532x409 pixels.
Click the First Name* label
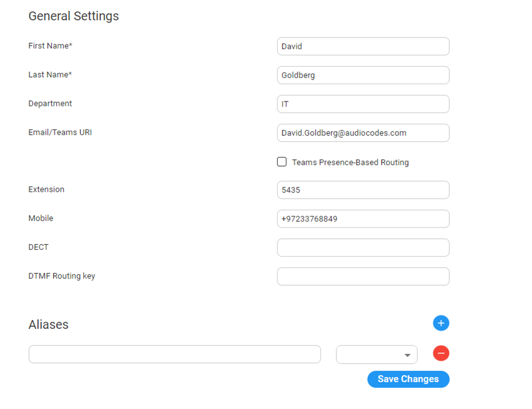tap(50, 46)
